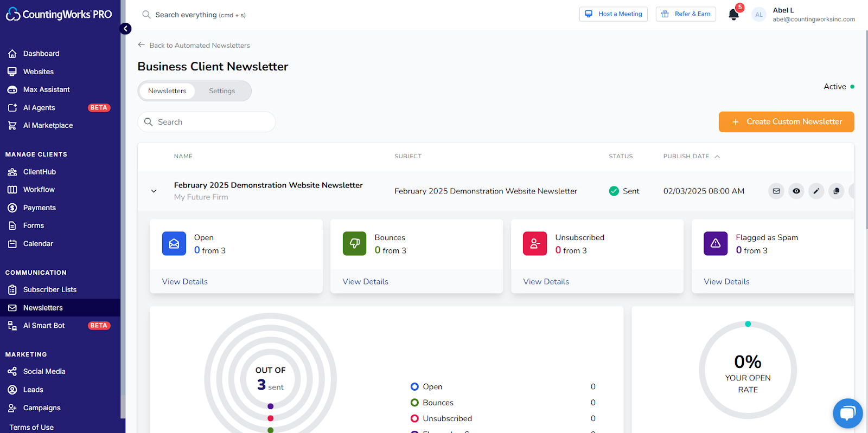Click the 02/03/2025 08:00 AM publish date

click(x=704, y=191)
